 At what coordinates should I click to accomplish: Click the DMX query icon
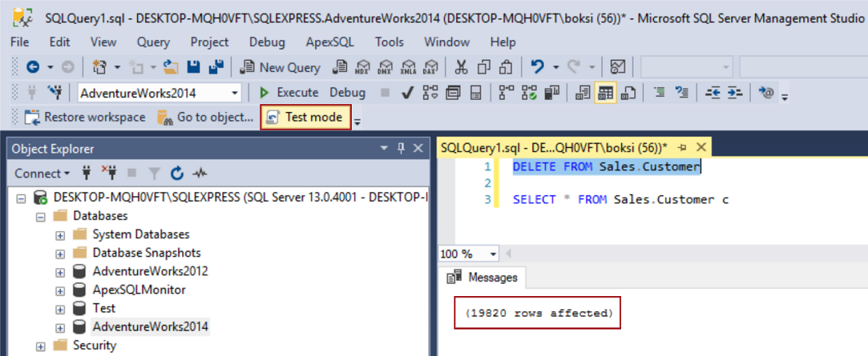385,67
